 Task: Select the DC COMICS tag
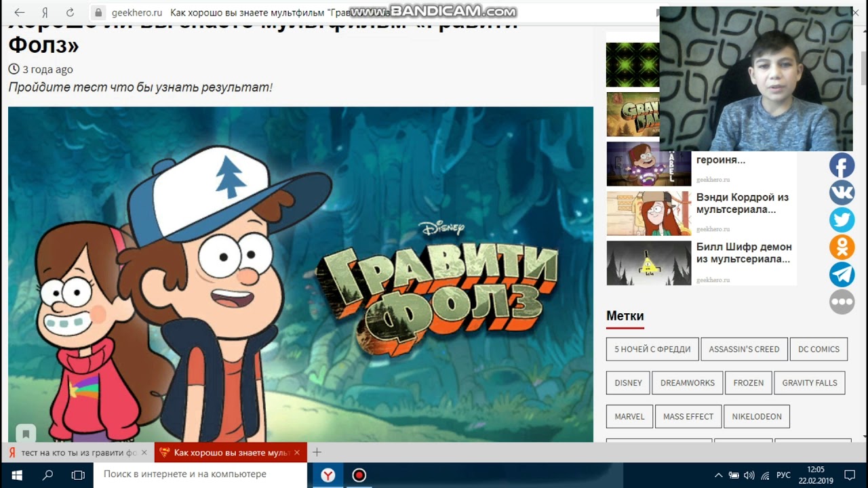pyautogui.click(x=818, y=349)
